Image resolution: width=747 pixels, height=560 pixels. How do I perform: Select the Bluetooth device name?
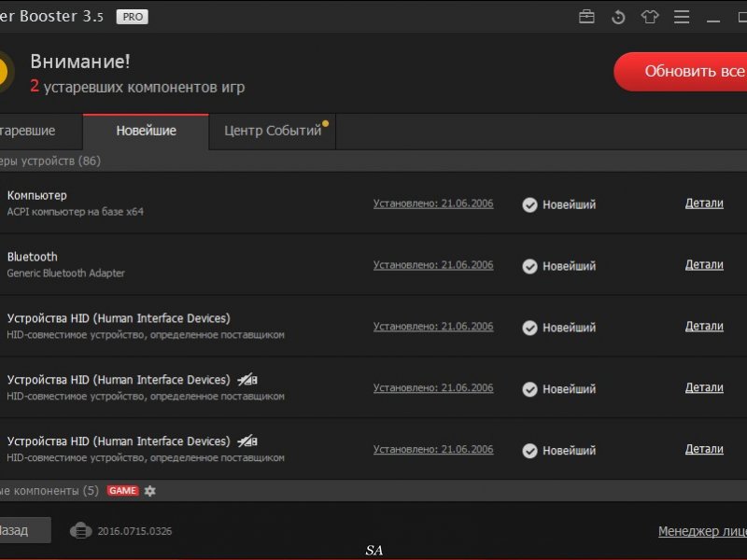pos(33,257)
